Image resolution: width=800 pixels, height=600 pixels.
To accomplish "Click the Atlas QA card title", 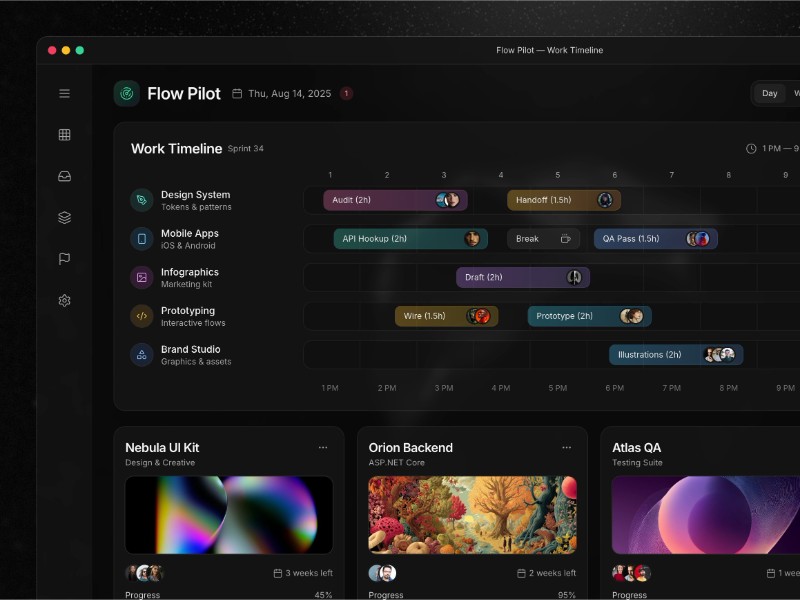I will click(x=637, y=447).
